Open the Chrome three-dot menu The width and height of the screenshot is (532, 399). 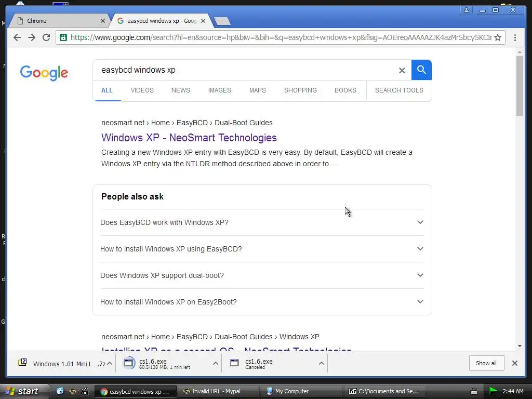tap(515, 37)
